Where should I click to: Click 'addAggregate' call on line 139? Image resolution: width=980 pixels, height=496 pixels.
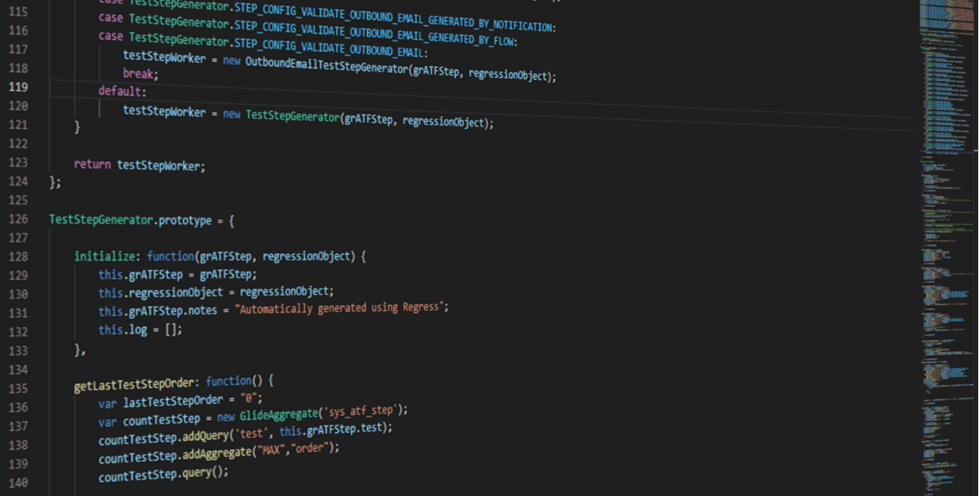[x=217, y=454]
